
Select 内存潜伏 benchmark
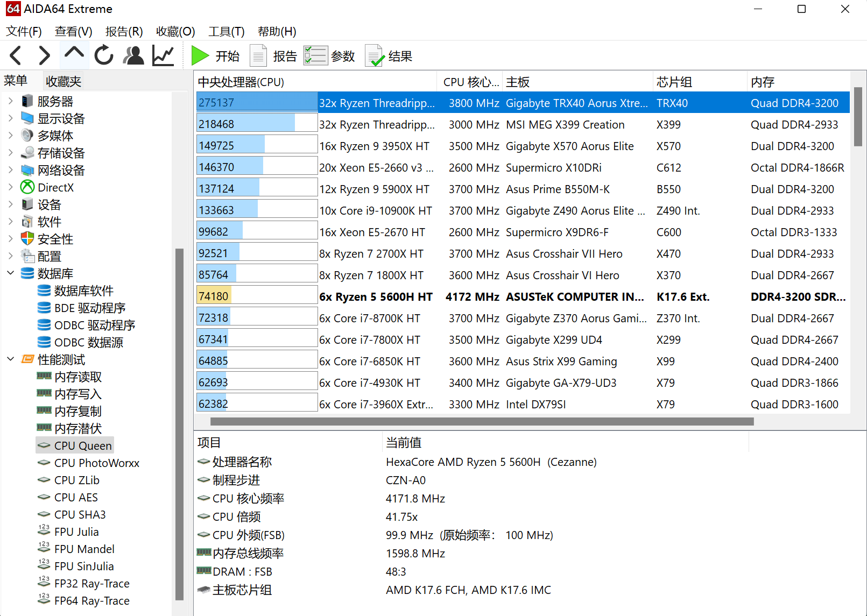pyautogui.click(x=77, y=429)
